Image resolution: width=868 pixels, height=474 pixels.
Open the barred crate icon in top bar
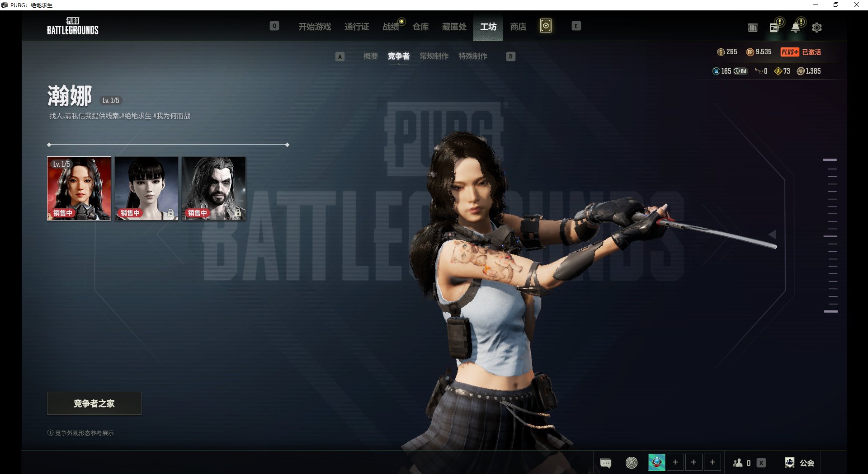coord(753,28)
